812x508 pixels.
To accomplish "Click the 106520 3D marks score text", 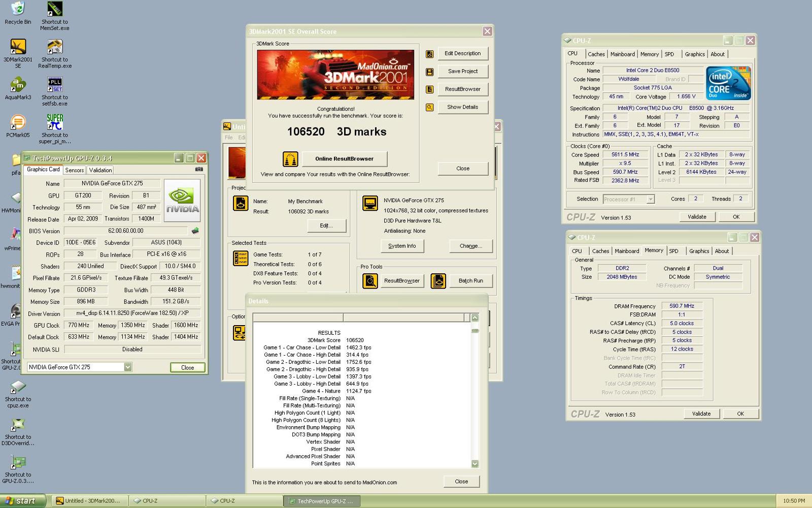I will [336, 132].
